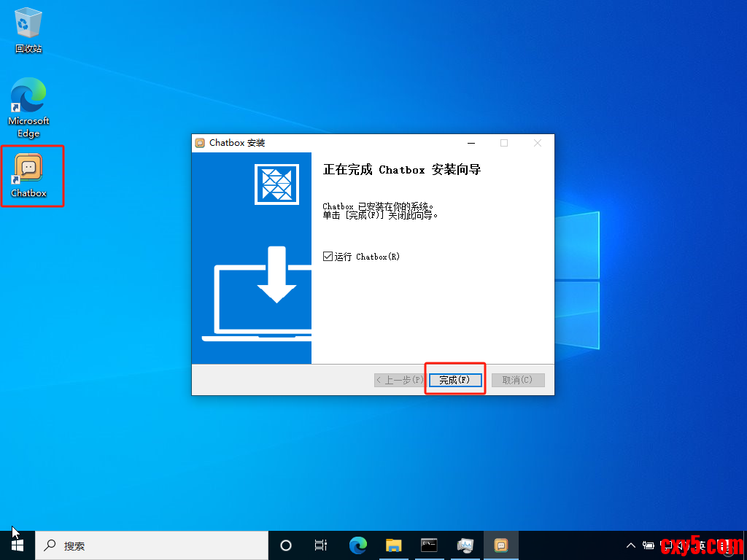Close the Chatbox 安装 installer window
The image size is (747, 560).
point(538,143)
